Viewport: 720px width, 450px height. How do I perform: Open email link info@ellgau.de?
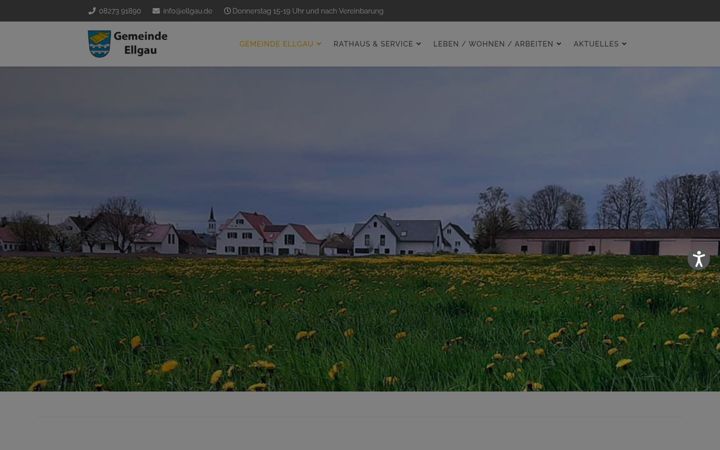(187, 11)
